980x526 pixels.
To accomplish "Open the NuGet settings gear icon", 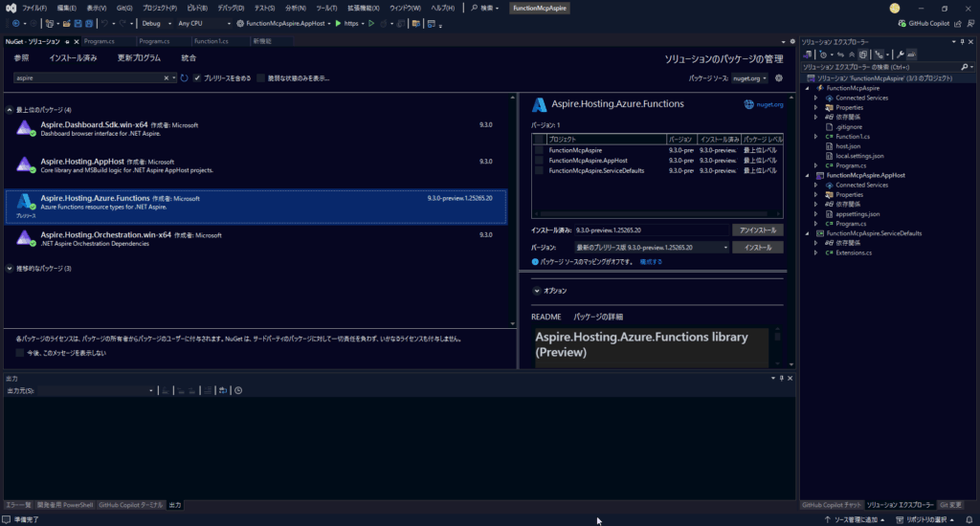I will [779, 78].
